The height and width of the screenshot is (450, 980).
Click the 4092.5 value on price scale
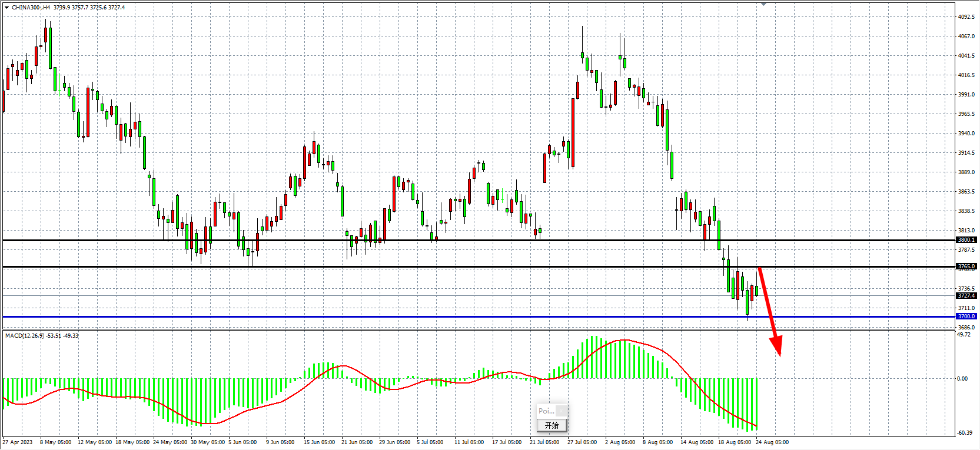click(x=966, y=17)
